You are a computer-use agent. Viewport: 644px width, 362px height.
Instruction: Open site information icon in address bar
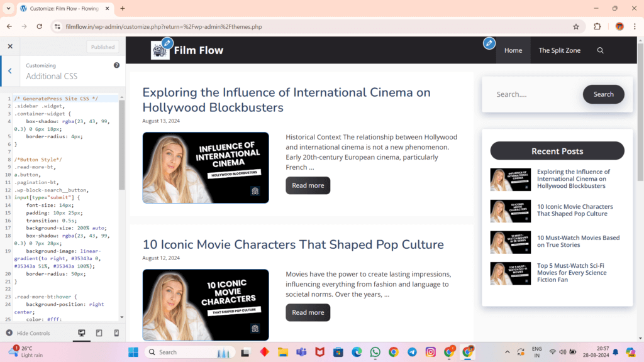coord(57,26)
